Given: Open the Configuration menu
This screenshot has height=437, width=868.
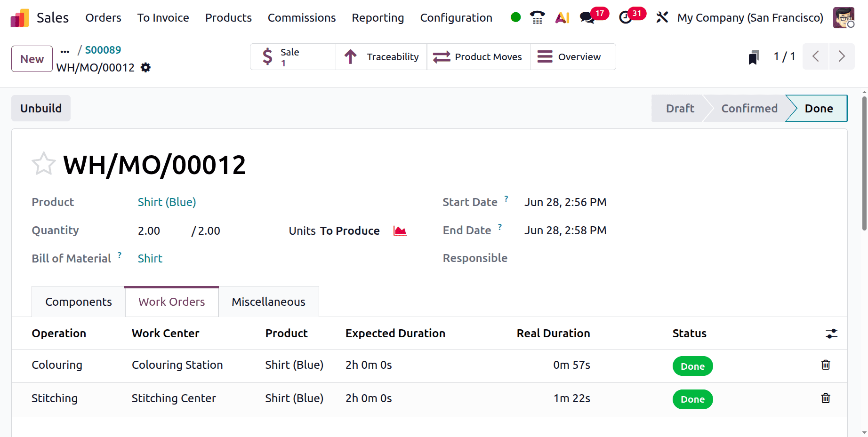Looking at the screenshot, I should point(456,18).
